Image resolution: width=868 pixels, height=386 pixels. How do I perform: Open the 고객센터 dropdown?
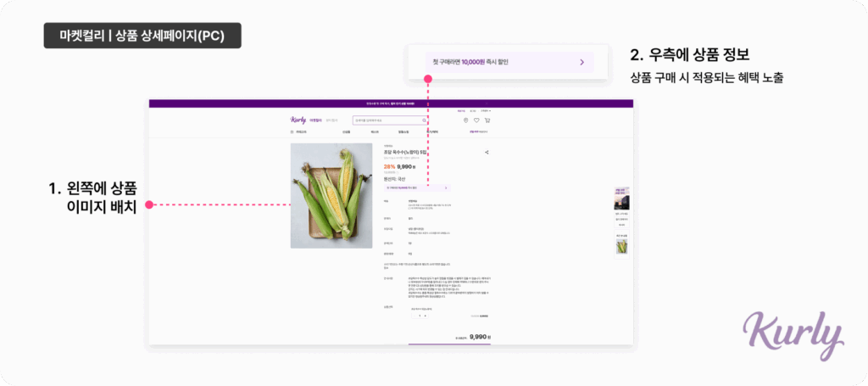click(x=486, y=111)
